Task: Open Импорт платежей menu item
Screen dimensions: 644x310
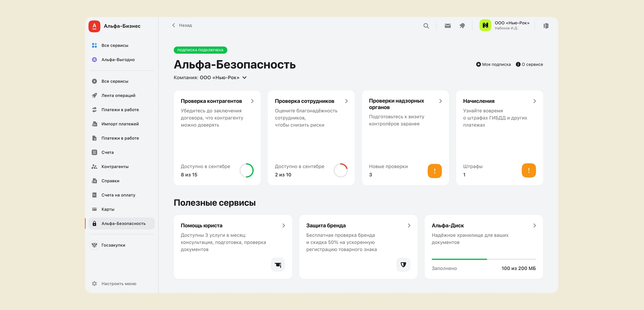Action: click(122, 124)
